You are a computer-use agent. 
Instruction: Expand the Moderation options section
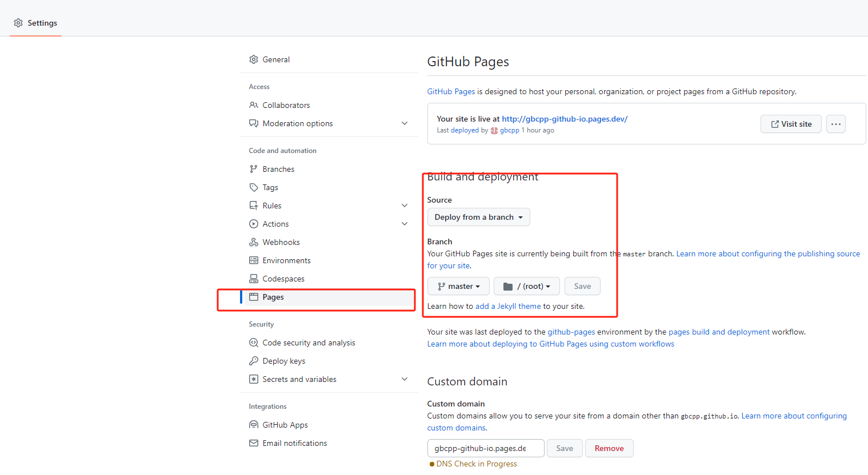point(405,123)
